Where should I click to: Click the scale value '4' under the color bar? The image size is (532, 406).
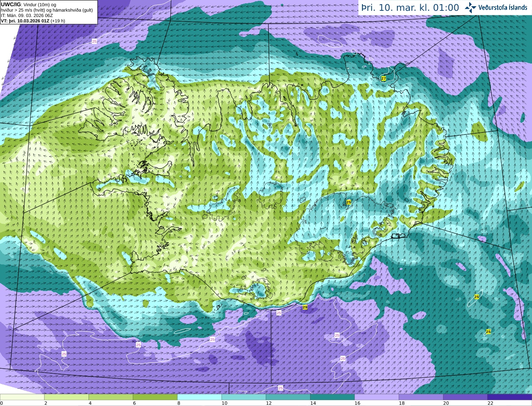[x=90, y=403]
